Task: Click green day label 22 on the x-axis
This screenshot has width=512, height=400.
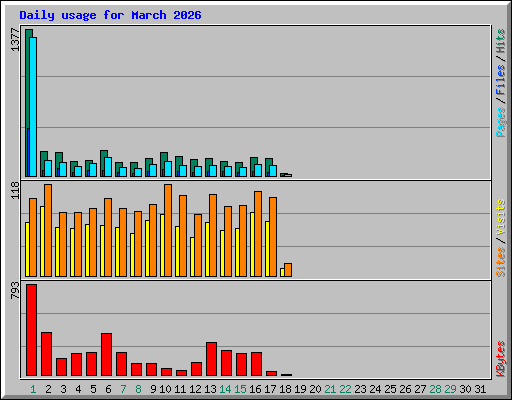Action: point(345,389)
